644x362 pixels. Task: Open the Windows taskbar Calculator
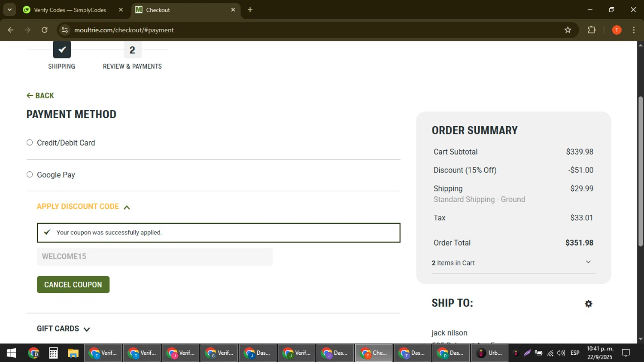pyautogui.click(x=53, y=353)
